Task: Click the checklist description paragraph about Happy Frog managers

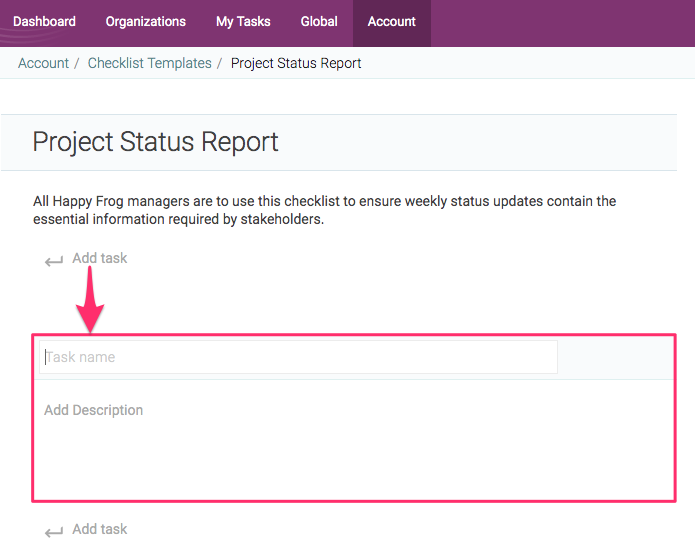Action: 324,210
